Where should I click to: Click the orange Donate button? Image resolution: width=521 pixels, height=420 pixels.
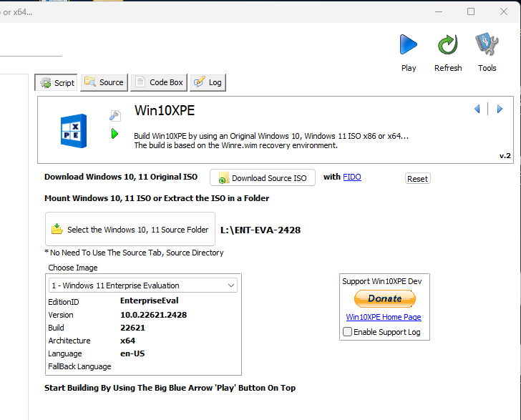point(385,298)
